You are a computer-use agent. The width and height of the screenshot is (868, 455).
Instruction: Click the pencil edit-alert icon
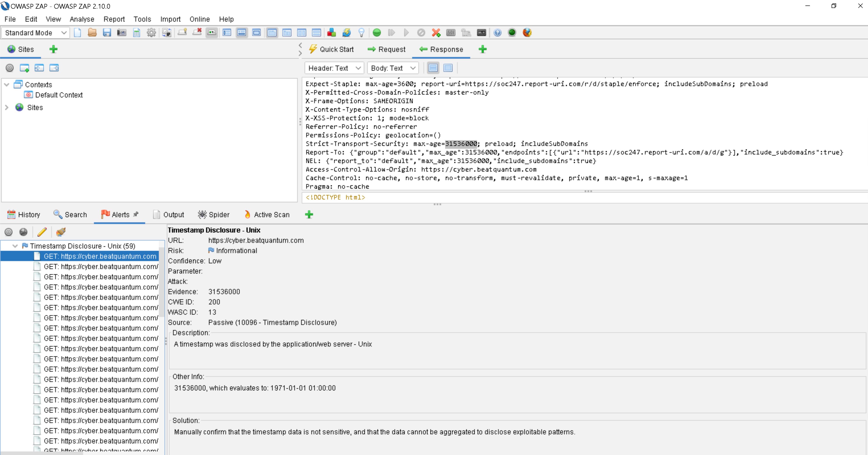point(42,232)
